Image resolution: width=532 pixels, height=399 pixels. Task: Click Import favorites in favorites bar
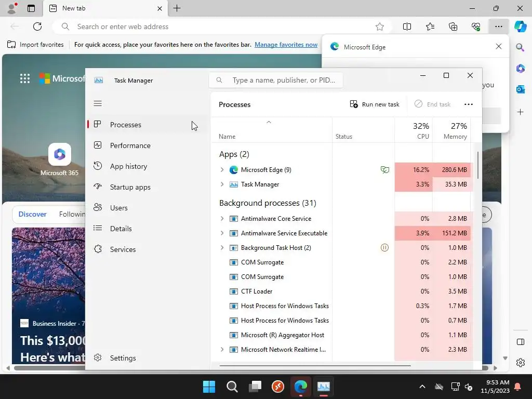(35, 45)
